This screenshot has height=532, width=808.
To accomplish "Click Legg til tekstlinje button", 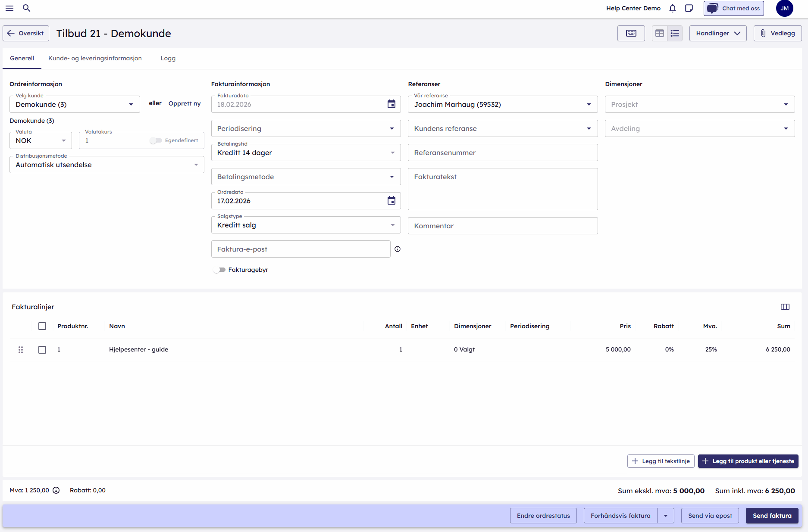I will 661,461.
